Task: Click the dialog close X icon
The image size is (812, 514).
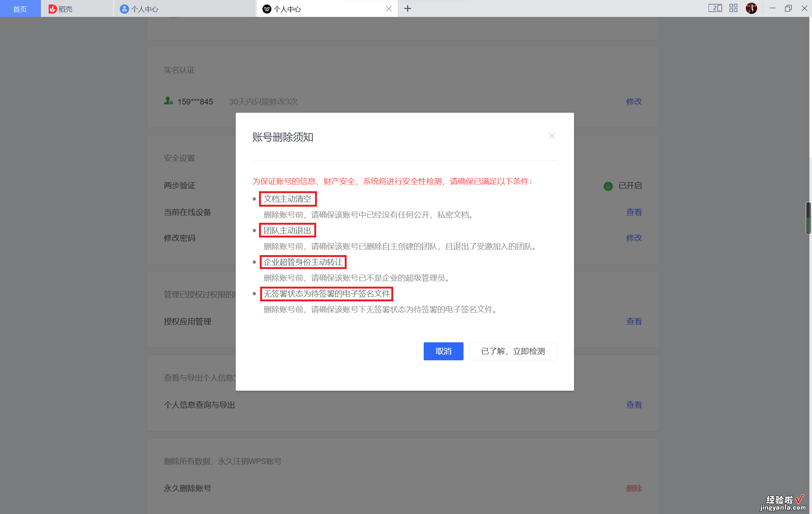Action: (x=551, y=137)
